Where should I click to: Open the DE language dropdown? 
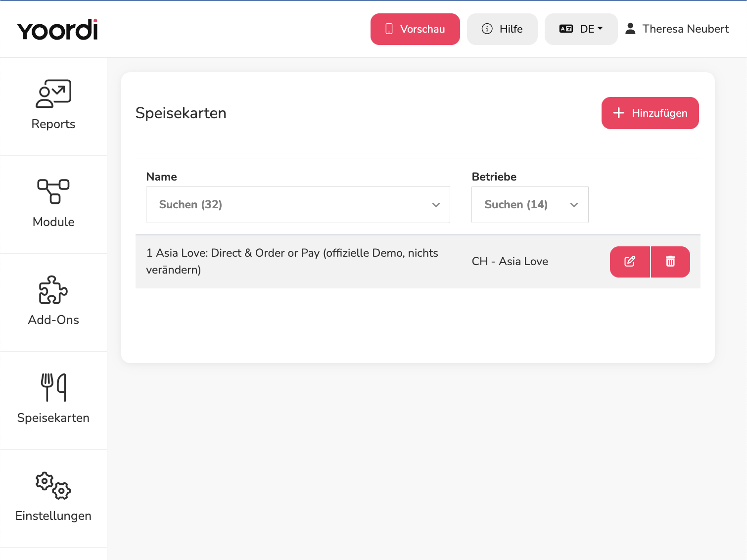(581, 29)
